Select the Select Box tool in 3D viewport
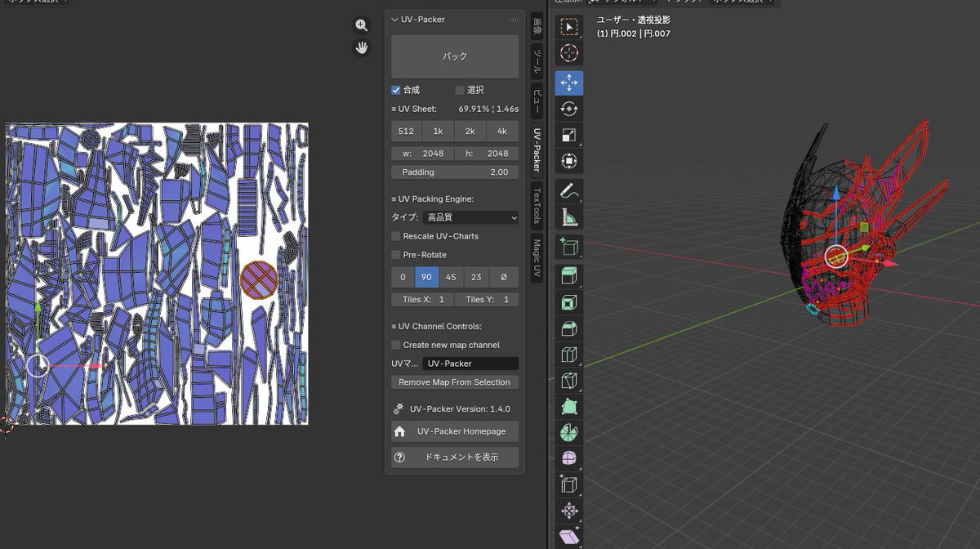 point(569,27)
